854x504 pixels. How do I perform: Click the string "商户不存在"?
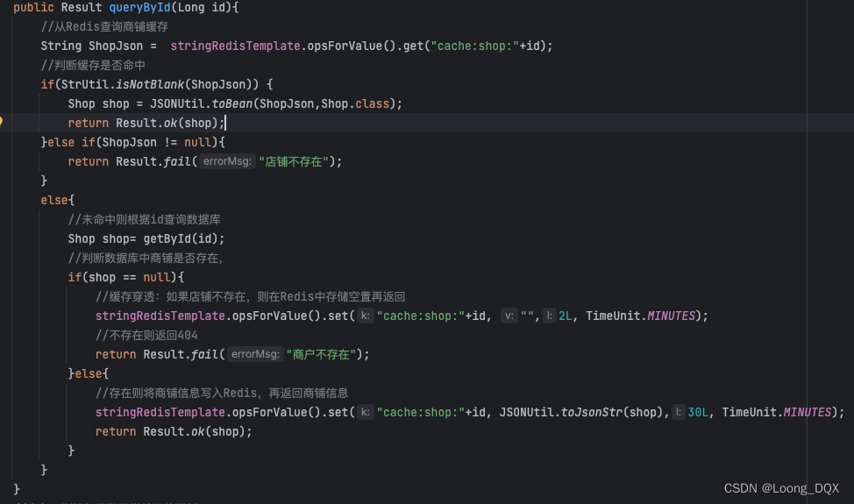pos(321,354)
